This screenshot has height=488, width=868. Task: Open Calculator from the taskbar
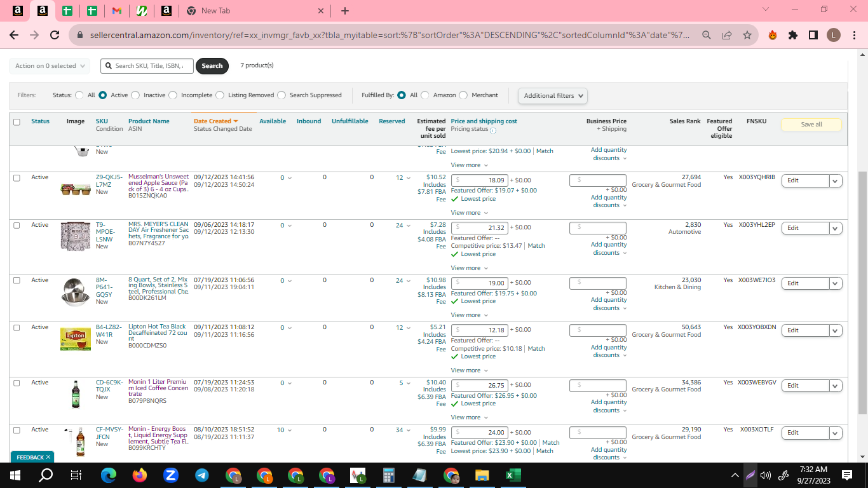tap(389, 475)
